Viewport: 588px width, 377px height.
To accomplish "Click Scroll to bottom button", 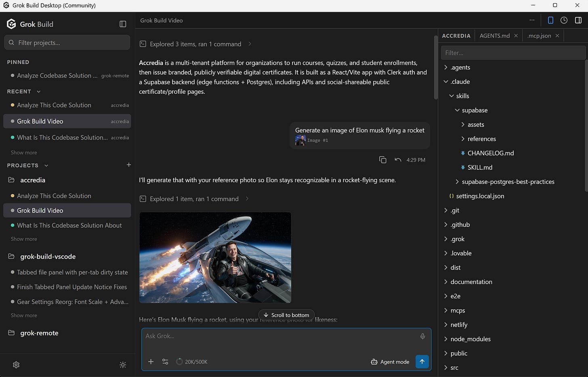I will click(x=286, y=315).
